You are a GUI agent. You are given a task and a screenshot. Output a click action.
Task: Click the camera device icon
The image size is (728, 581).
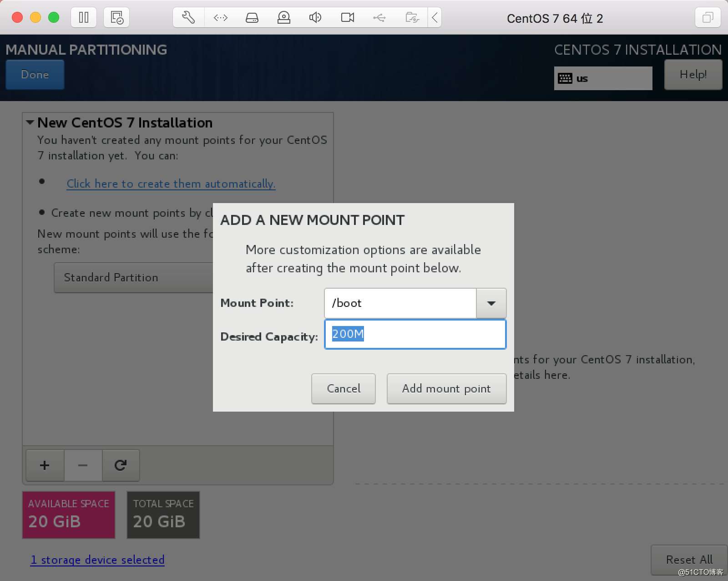point(348,18)
